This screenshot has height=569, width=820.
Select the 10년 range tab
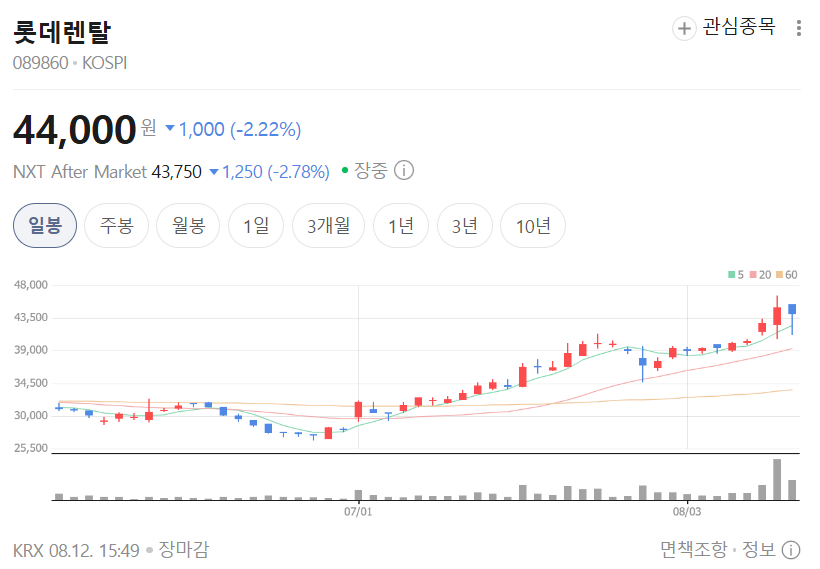(533, 225)
